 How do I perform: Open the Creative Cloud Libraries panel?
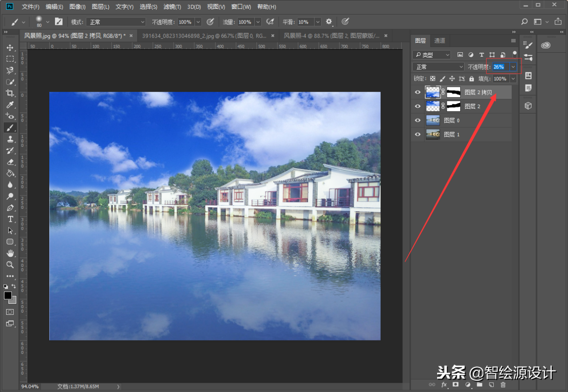(545, 45)
